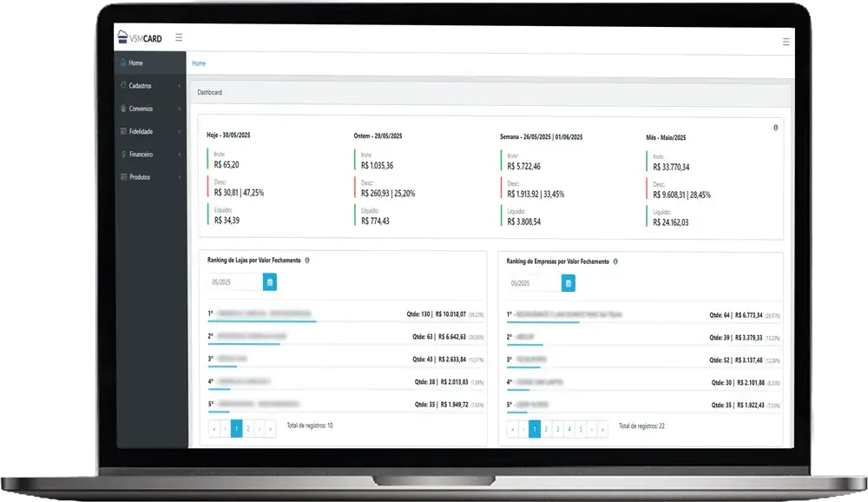This screenshot has width=868, height=502.
Task: Open calendar picker for Ranking de Empresas
Action: (568, 283)
